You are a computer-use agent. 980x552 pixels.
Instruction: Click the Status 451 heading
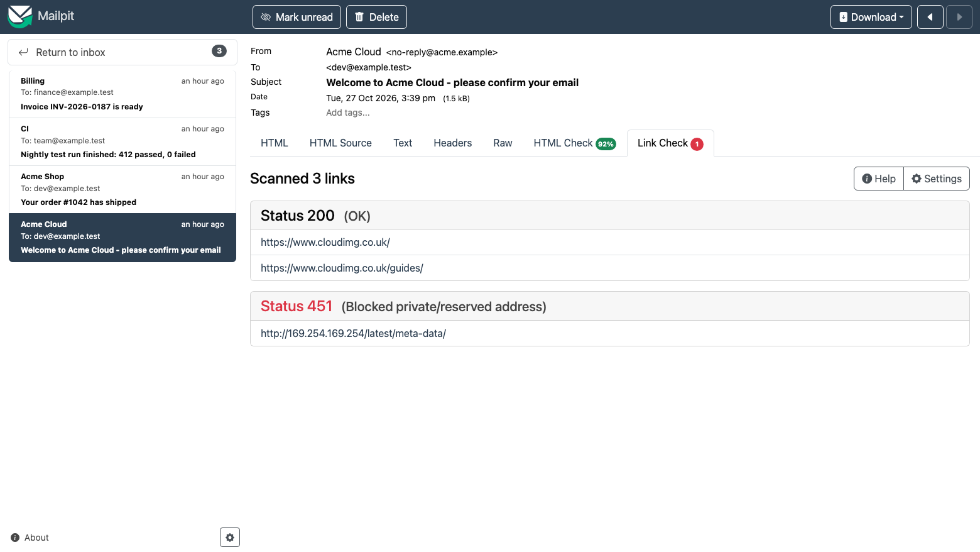point(297,306)
